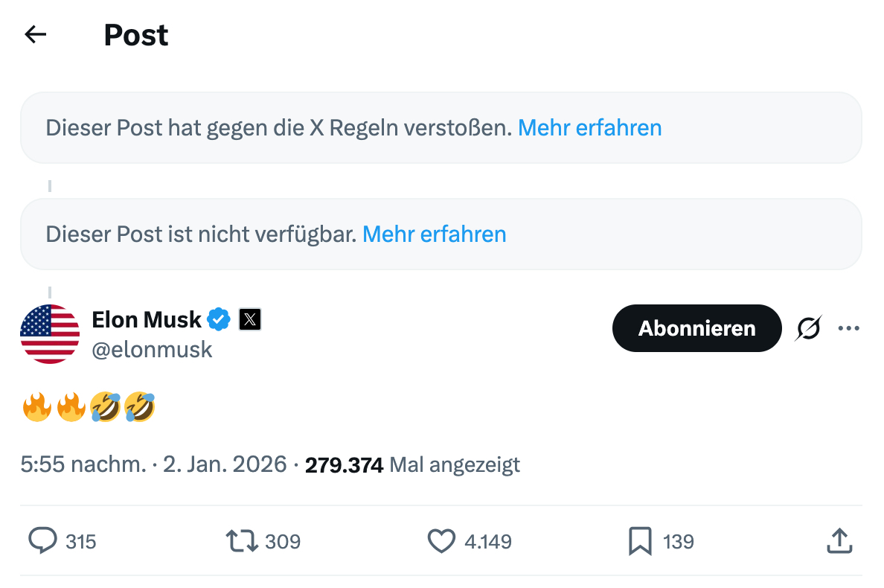This screenshot has height=588, width=884.
Task: Open 'Mehr erfahren' about X Regeln violation
Action: 589,128
